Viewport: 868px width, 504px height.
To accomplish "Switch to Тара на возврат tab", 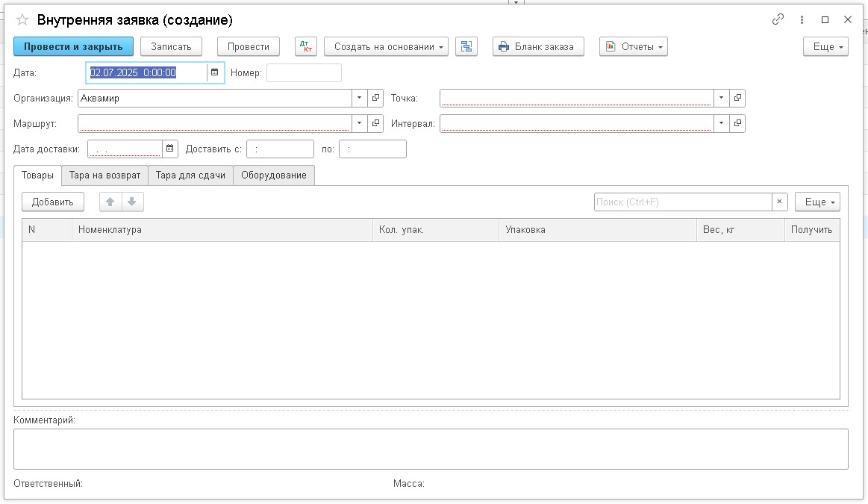I will click(x=104, y=175).
